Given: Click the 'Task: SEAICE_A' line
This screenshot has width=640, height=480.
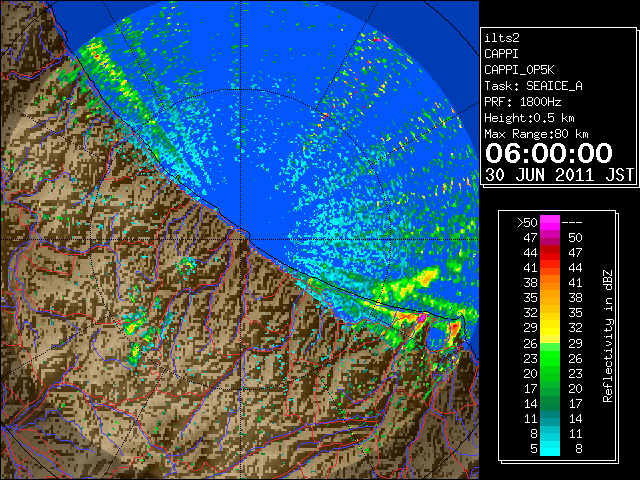Looking at the screenshot, I should coord(533,86).
